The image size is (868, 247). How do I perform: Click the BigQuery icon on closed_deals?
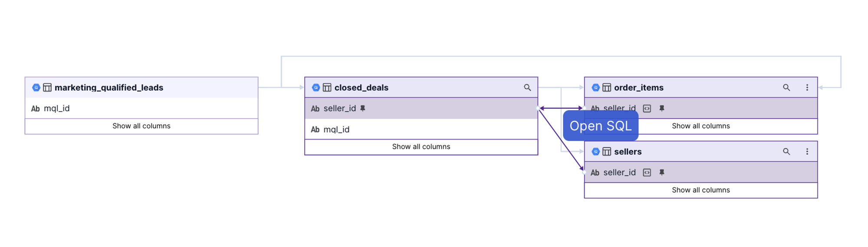316,87
